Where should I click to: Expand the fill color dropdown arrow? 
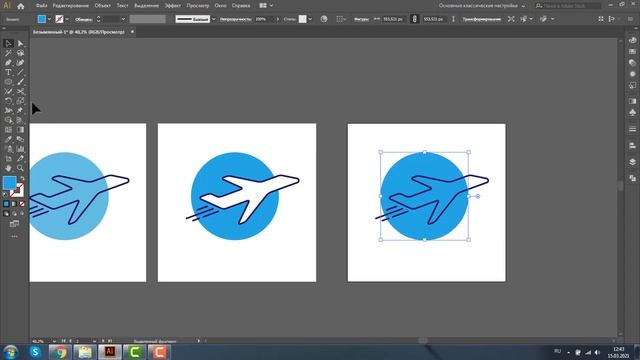(49, 19)
